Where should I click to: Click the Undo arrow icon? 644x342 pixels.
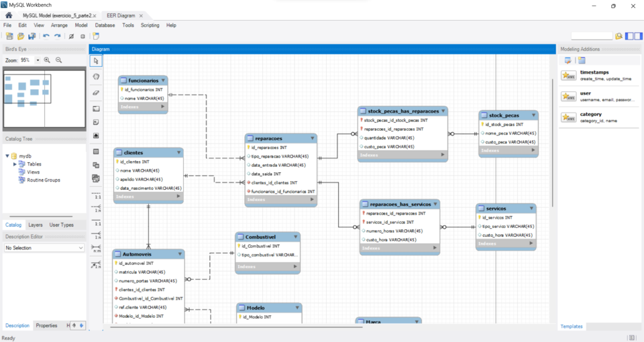pyautogui.click(x=46, y=36)
